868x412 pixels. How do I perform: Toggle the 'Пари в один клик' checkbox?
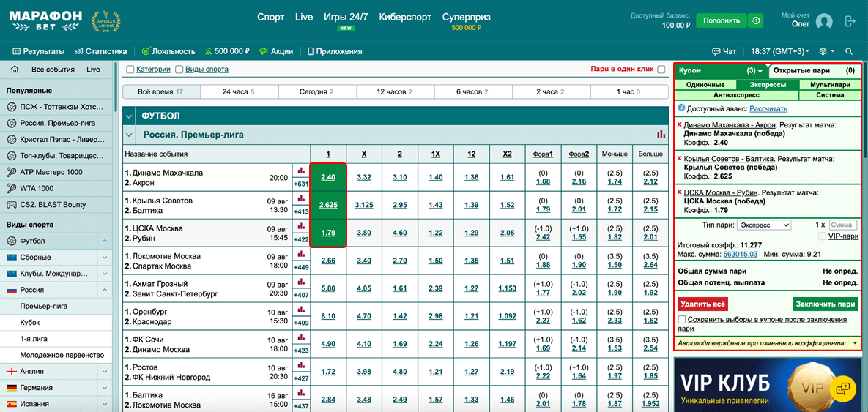click(x=661, y=70)
